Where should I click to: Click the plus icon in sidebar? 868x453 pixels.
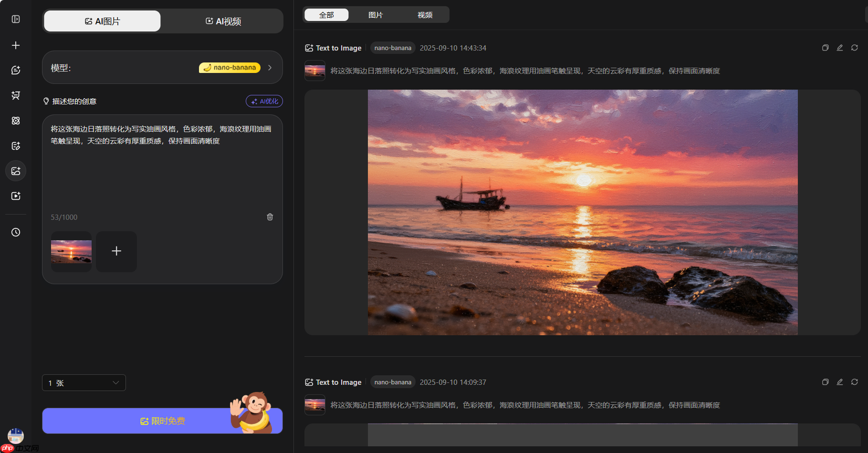coord(16,45)
